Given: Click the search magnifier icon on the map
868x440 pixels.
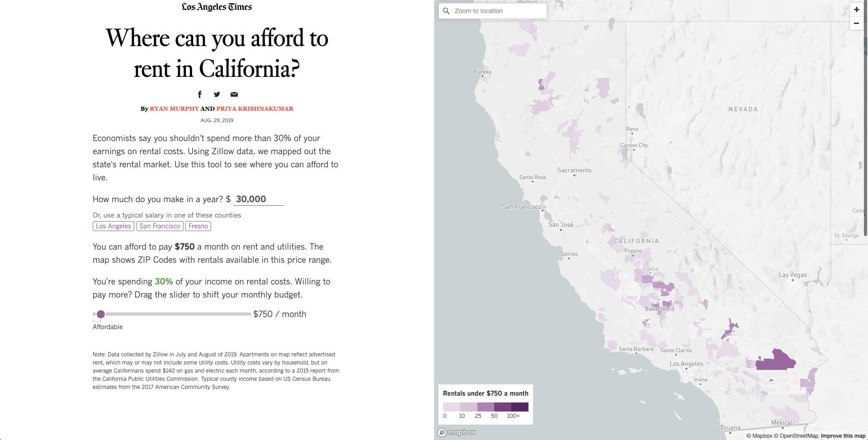Looking at the screenshot, I should pos(446,11).
